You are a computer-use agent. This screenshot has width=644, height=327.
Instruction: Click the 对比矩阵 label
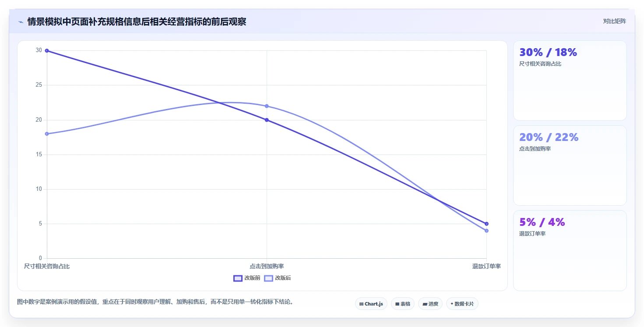[614, 21]
